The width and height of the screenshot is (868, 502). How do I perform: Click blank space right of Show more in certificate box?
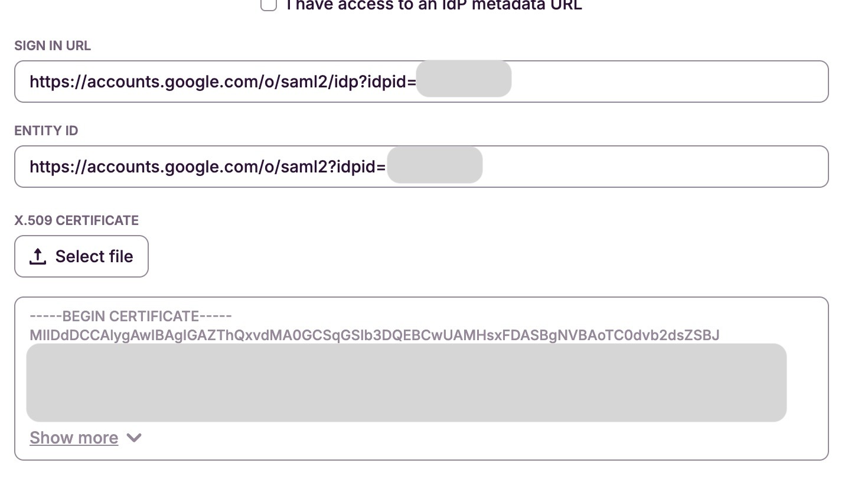(x=472, y=438)
